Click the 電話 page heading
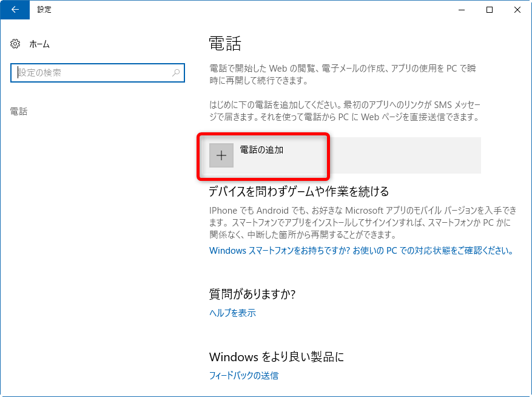The width and height of the screenshot is (532, 397). click(x=225, y=44)
